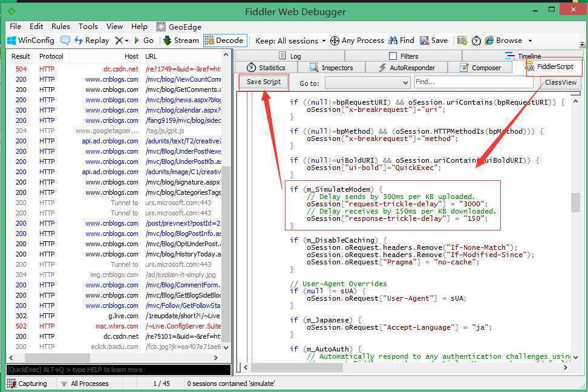Open the View menu
Viewport: 588px width, 392px height.
[114, 26]
